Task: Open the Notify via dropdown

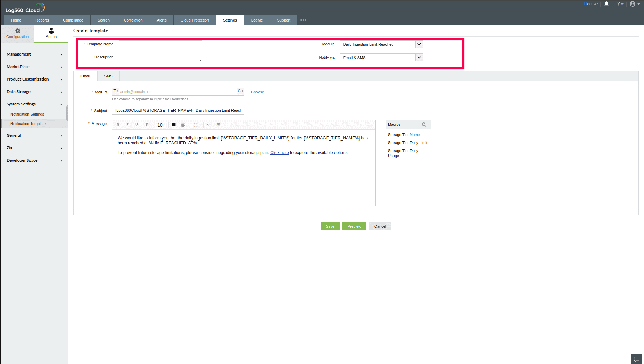Action: (419, 57)
